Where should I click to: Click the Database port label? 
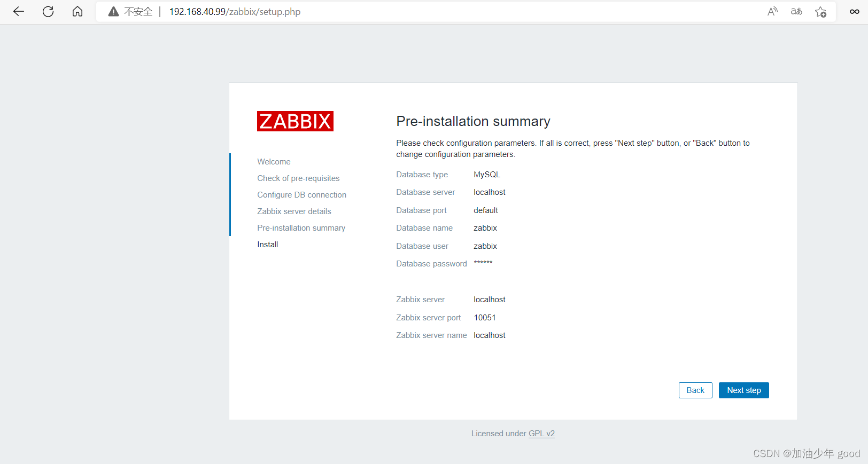point(421,210)
